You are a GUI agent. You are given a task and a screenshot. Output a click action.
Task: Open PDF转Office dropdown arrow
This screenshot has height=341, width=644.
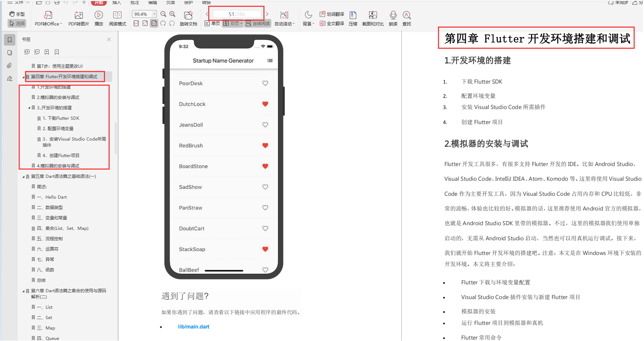(x=61, y=24)
